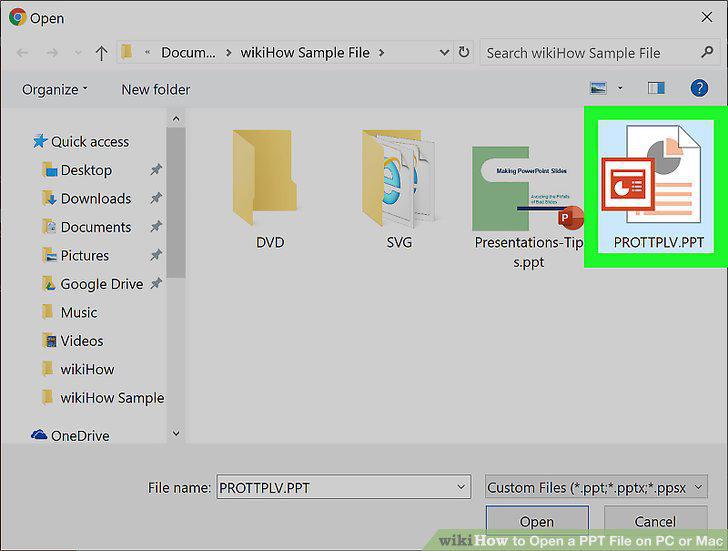Refresh the folder view
The width and height of the screenshot is (728, 551).
(463, 52)
